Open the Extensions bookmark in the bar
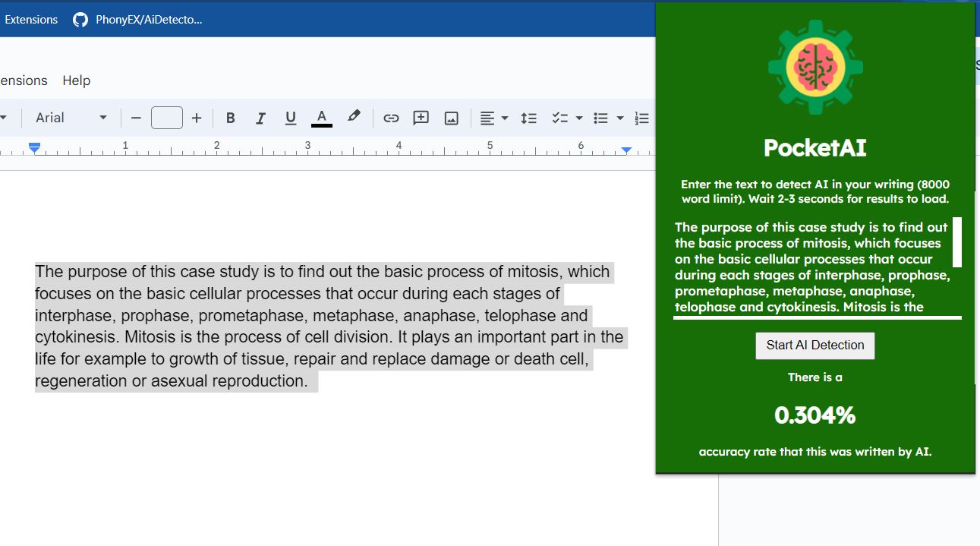The width and height of the screenshot is (980, 546). (30, 20)
